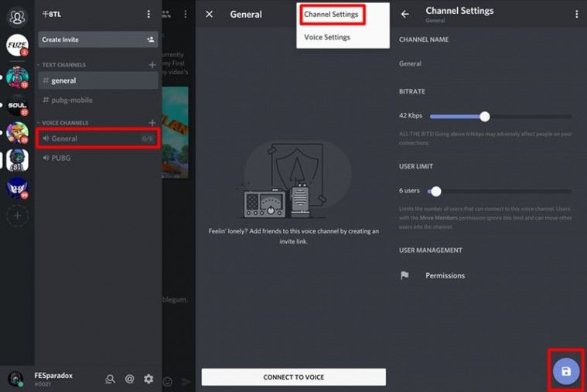Open Channel Settings overflow menu
The height and width of the screenshot is (392, 587).
tap(576, 14)
